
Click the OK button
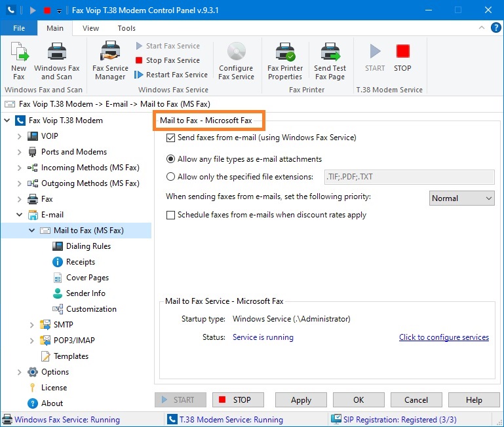click(359, 400)
